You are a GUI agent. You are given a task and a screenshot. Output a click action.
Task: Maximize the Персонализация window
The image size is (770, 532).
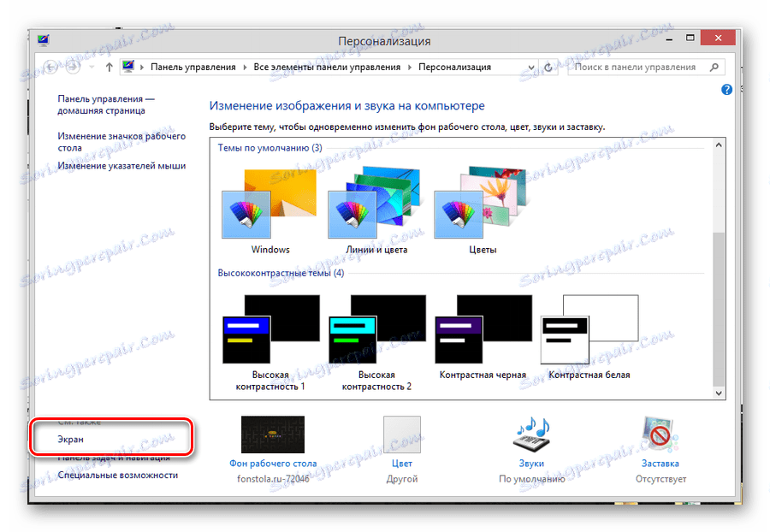[x=690, y=38]
